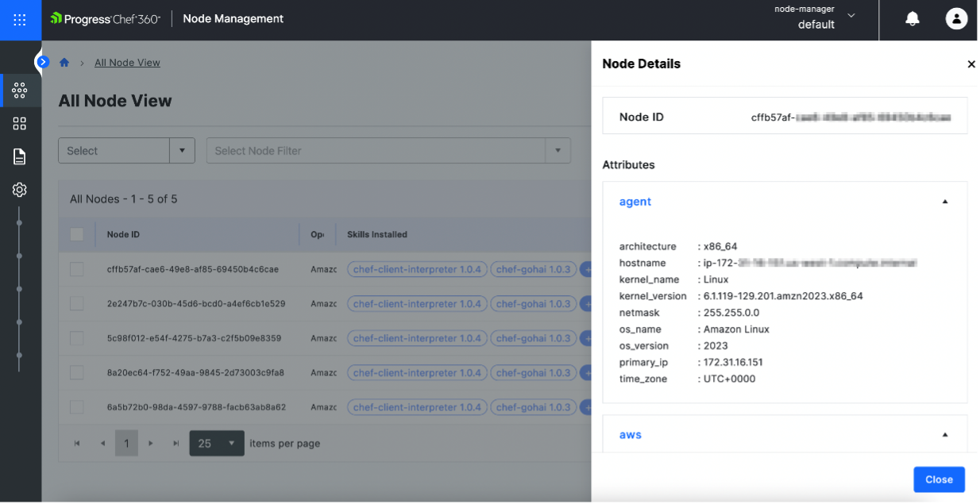Image resolution: width=980 pixels, height=504 pixels.
Task: Check the box for node cffb57af
Action: click(x=77, y=269)
